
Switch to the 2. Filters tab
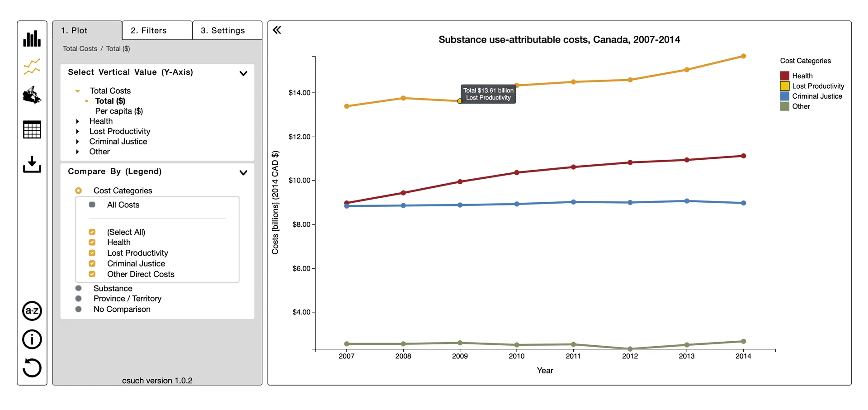pyautogui.click(x=157, y=30)
